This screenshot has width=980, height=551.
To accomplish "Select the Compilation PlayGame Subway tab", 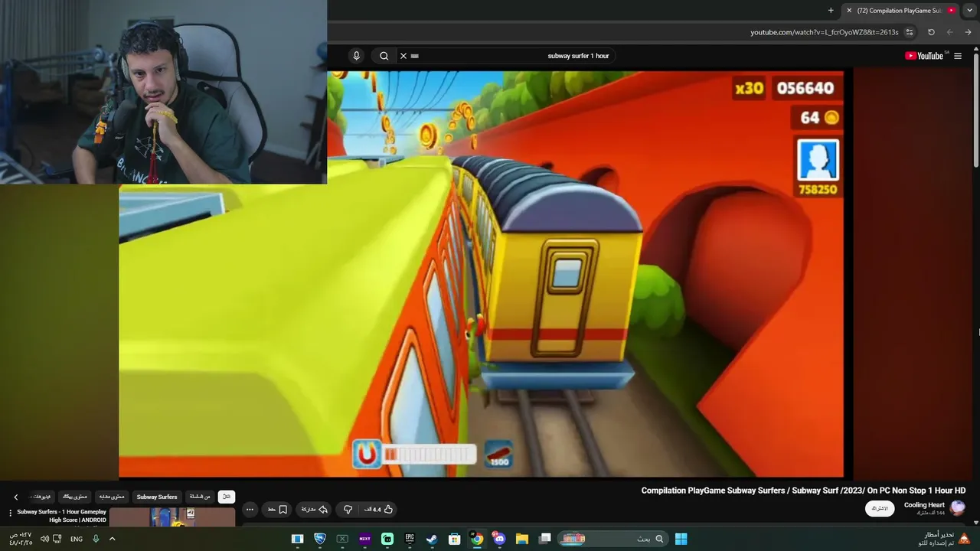I will (x=900, y=11).
